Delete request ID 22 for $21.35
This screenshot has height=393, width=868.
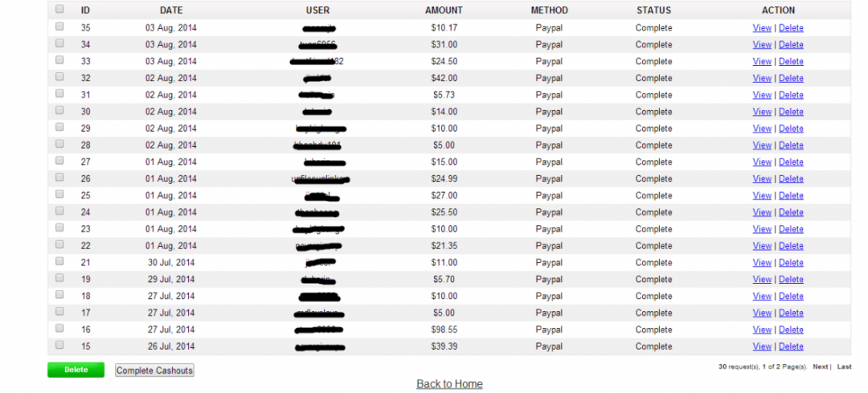(791, 246)
